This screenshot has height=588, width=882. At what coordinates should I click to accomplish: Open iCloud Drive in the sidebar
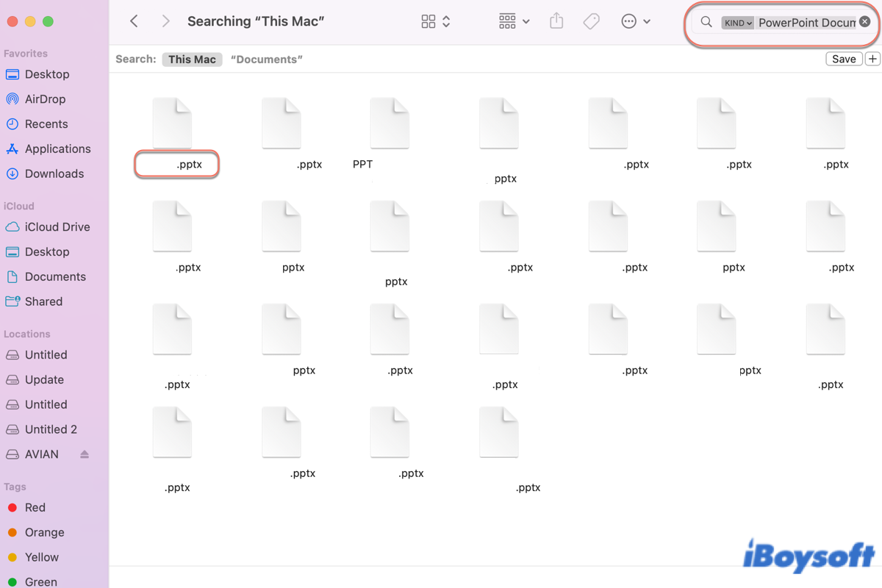tap(58, 226)
